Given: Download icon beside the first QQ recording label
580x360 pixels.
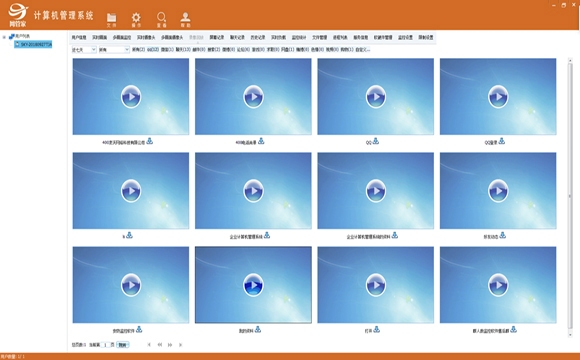Looking at the screenshot, I should [x=376, y=141].
